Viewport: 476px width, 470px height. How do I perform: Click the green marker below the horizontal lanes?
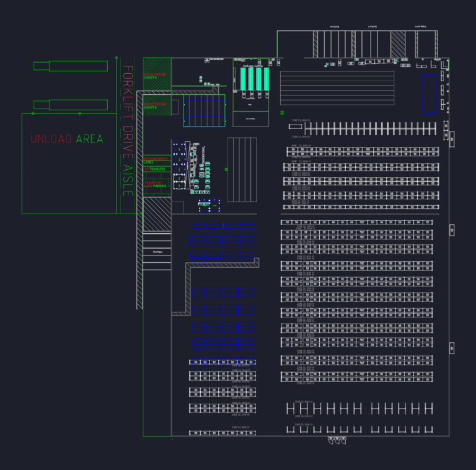[x=282, y=113]
